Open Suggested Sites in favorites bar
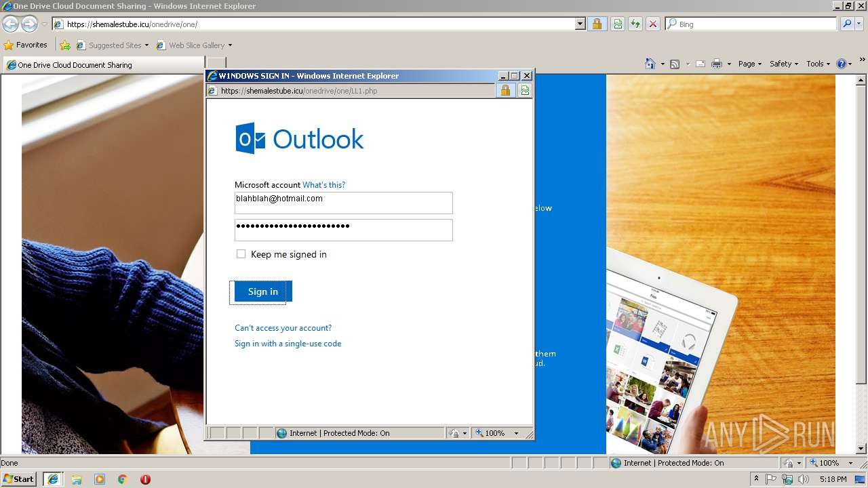The height and width of the screenshot is (488, 868). (x=112, y=45)
